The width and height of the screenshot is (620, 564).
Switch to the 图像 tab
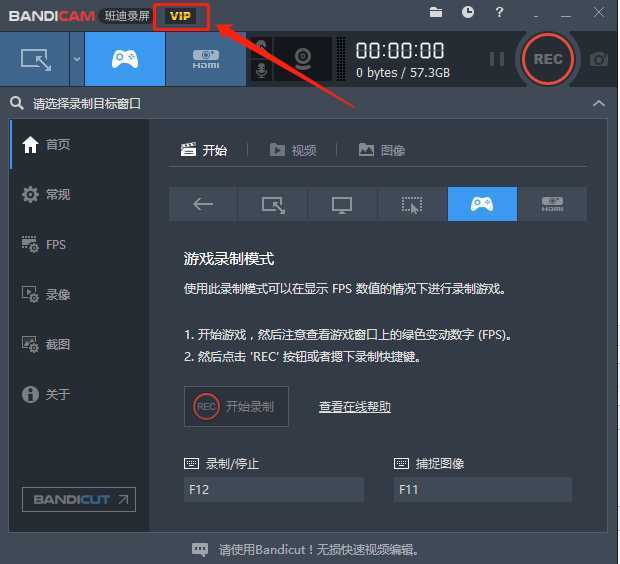382,150
